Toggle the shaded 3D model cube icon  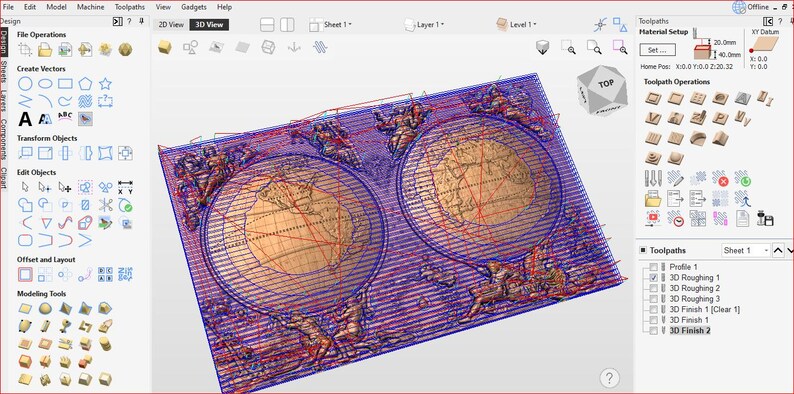(x=164, y=48)
